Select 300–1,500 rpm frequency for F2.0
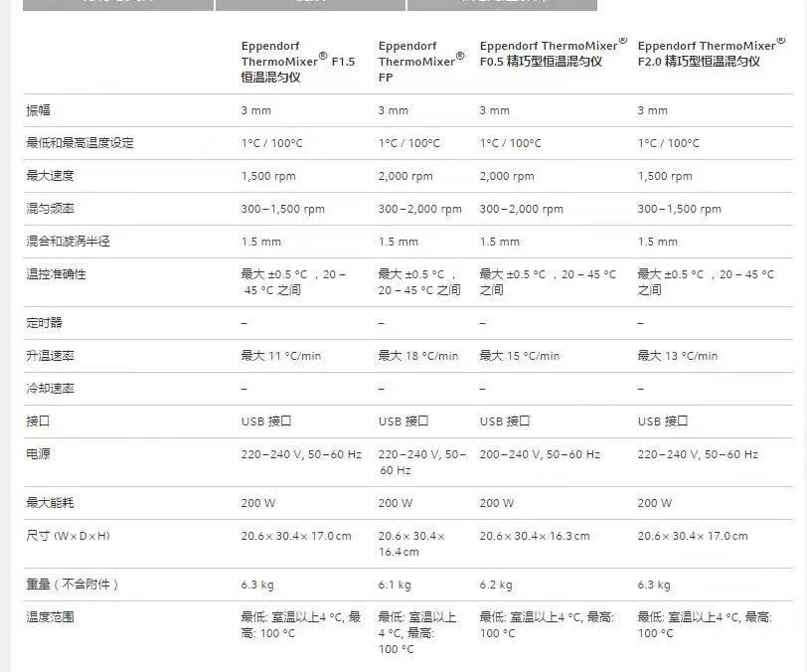Image resolution: width=807 pixels, height=672 pixels. (680, 209)
